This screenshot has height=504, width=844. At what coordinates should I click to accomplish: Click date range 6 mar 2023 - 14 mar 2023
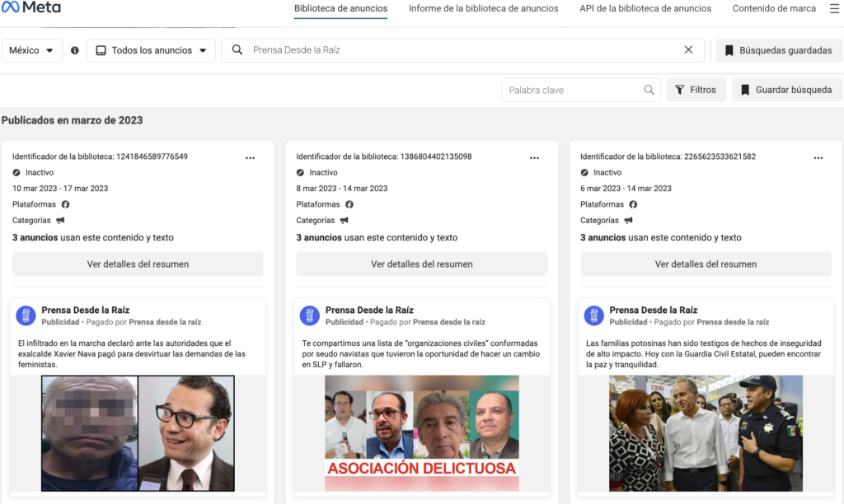626,189
